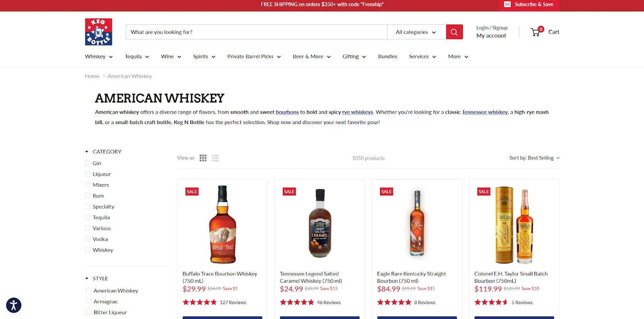The image size is (644, 319).
Task: Open My account
Action: point(491,36)
